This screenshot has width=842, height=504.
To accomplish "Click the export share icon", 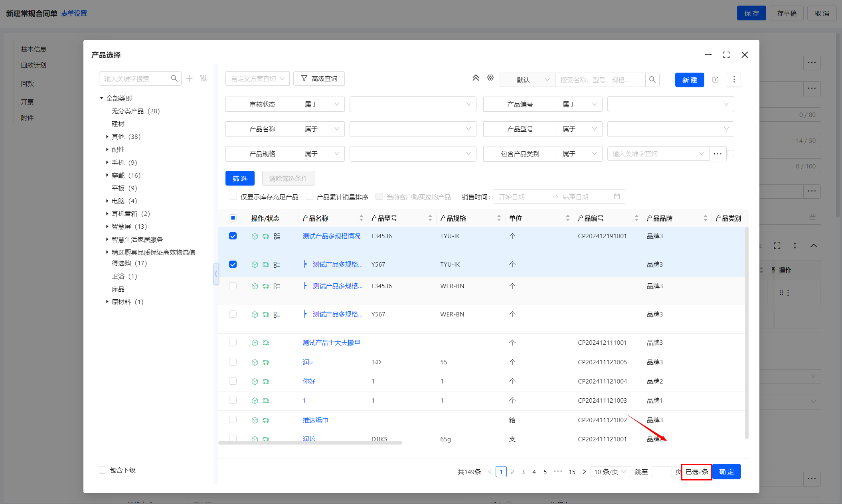I will click(716, 80).
